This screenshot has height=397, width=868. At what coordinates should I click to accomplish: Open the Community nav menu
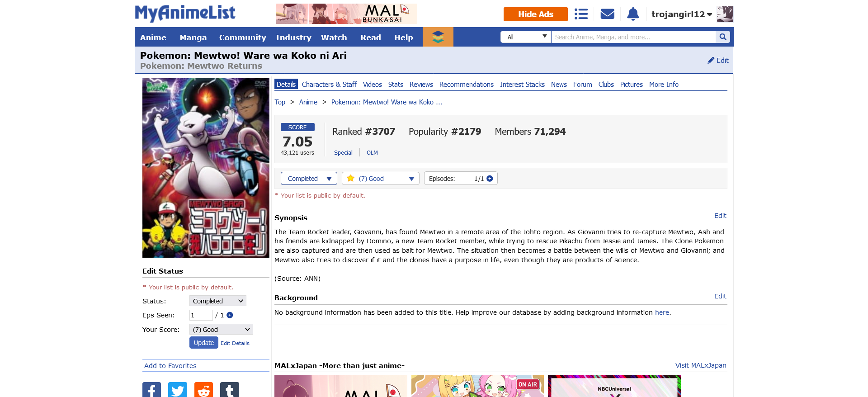pos(243,38)
